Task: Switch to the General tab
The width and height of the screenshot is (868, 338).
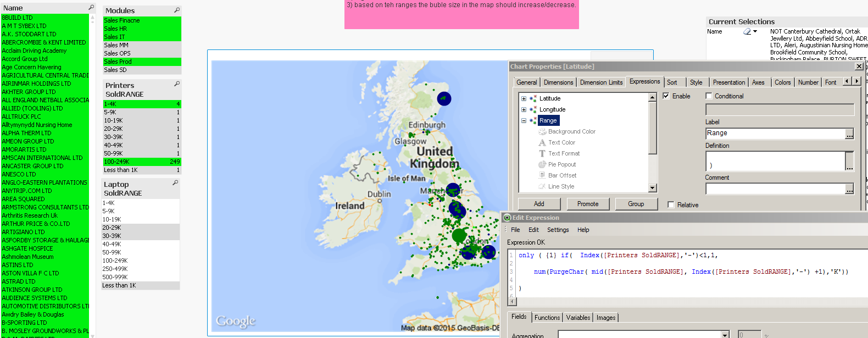Action: (x=527, y=82)
